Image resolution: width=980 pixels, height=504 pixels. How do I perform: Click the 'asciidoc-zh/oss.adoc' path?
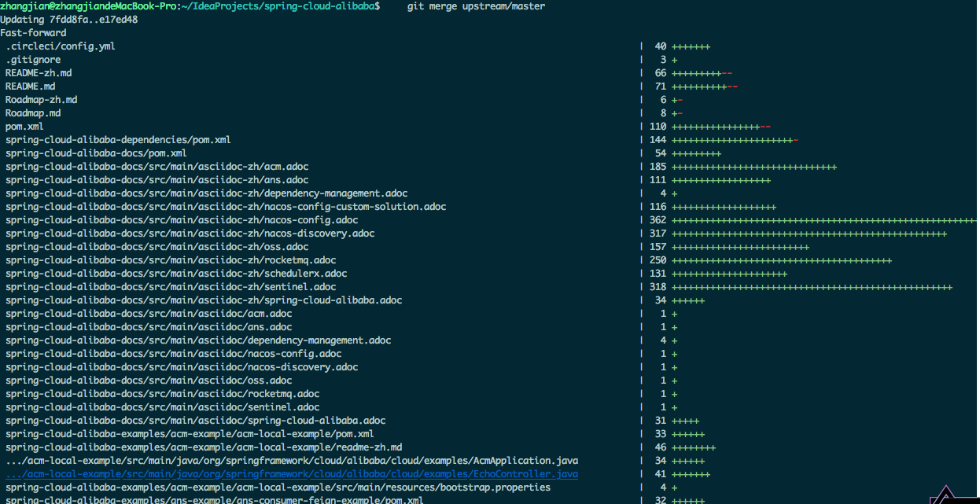(157, 247)
